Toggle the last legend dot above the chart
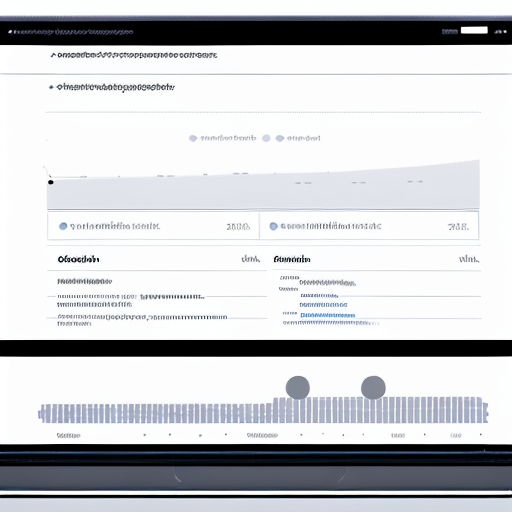The image size is (512, 512). coord(280,138)
